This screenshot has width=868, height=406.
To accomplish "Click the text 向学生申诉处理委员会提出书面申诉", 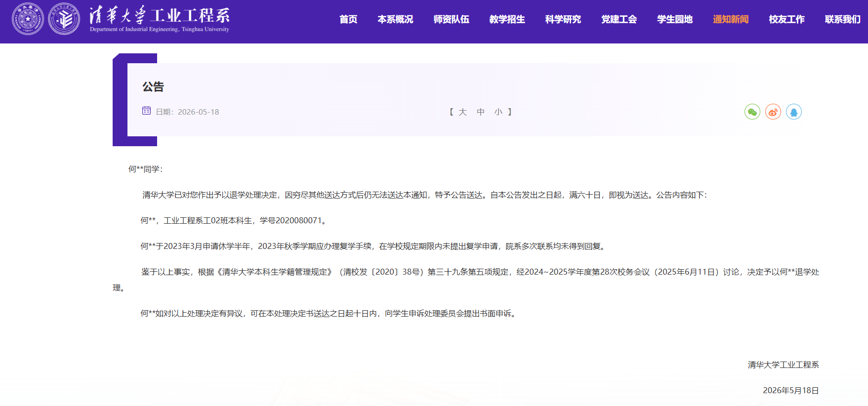I will (448, 314).
